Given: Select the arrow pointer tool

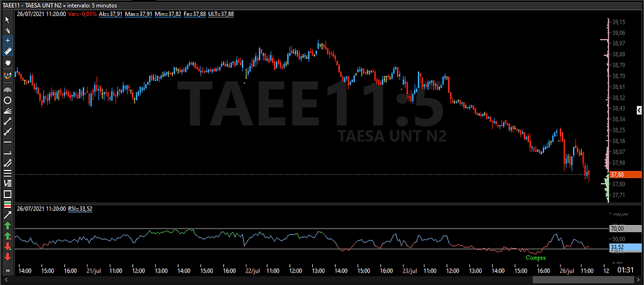Looking at the screenshot, I should pyautogui.click(x=7, y=20).
